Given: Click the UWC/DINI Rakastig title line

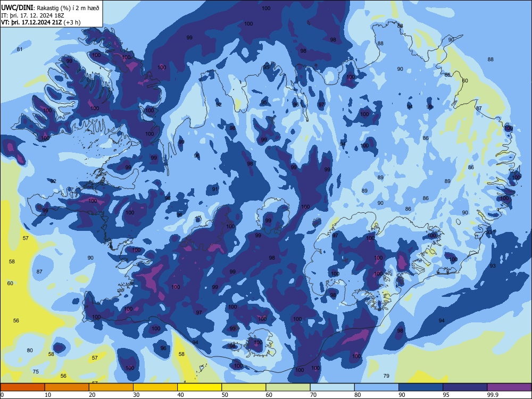Looking at the screenshot, I should (50, 8).
